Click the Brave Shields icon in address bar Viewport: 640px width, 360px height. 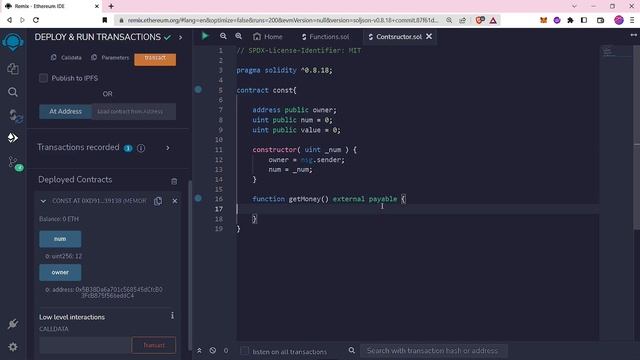[x=480, y=20]
